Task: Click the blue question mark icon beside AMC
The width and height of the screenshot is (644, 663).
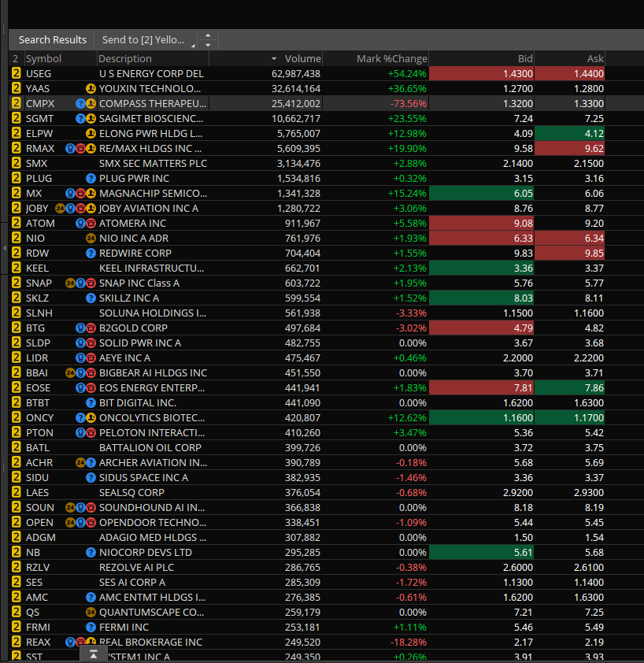Action: 91,598
